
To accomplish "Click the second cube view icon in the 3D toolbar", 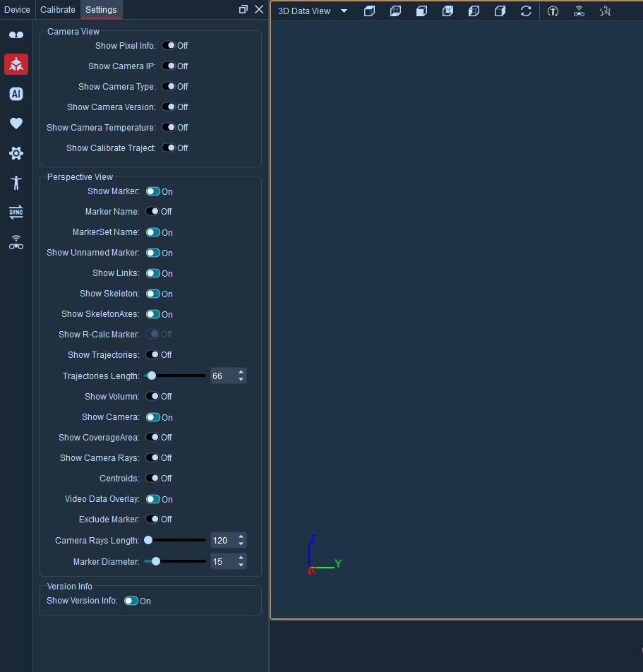I will click(396, 11).
